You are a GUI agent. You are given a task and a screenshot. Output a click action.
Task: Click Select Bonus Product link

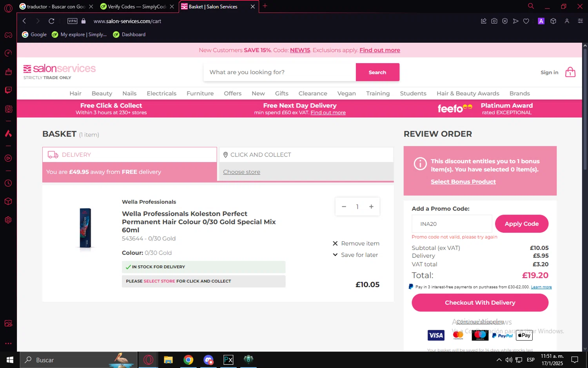[463, 182]
